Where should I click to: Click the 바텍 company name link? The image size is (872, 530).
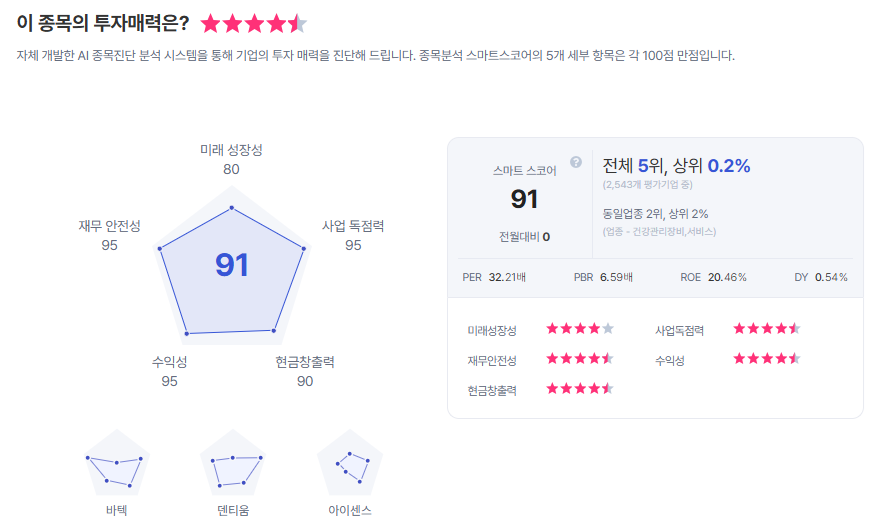(116, 511)
